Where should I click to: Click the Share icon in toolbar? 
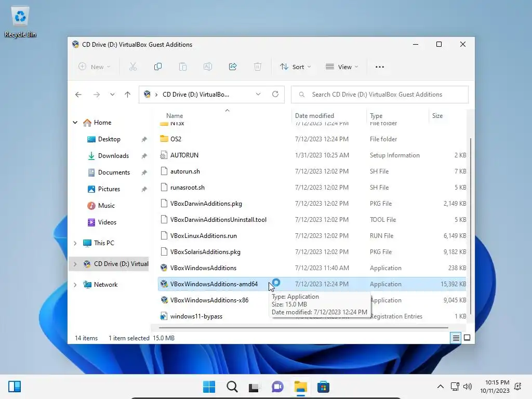point(233,67)
